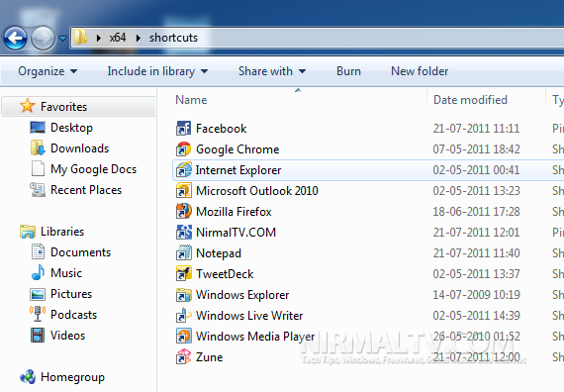The width and height of the screenshot is (564, 392).
Task: Click the Microsoft Outlook 2010 shortcut icon
Action: (x=183, y=190)
